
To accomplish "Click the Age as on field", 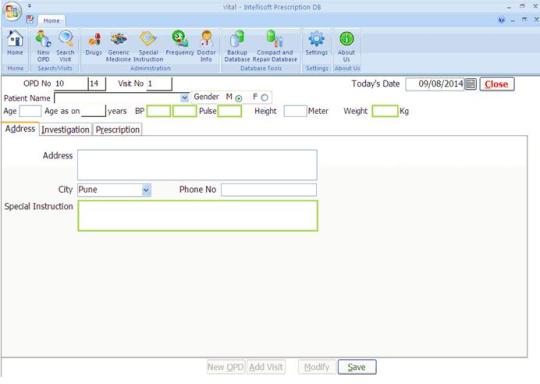I will point(93,111).
